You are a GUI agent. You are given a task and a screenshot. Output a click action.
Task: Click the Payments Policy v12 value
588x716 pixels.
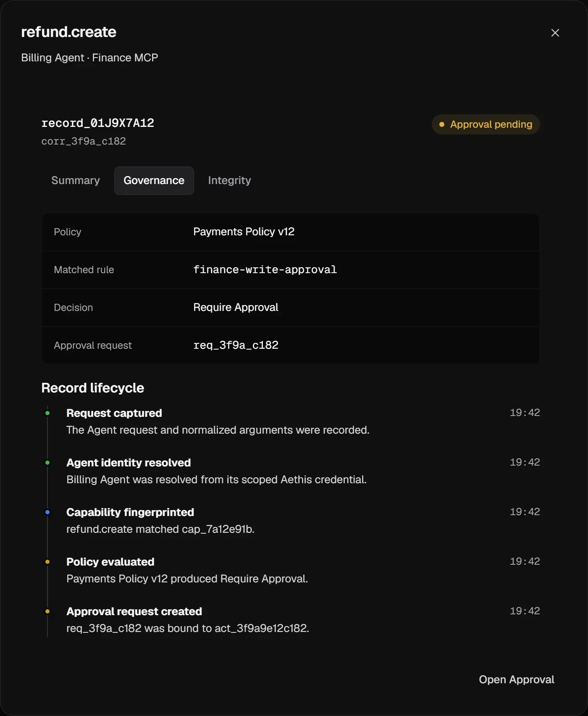(244, 232)
